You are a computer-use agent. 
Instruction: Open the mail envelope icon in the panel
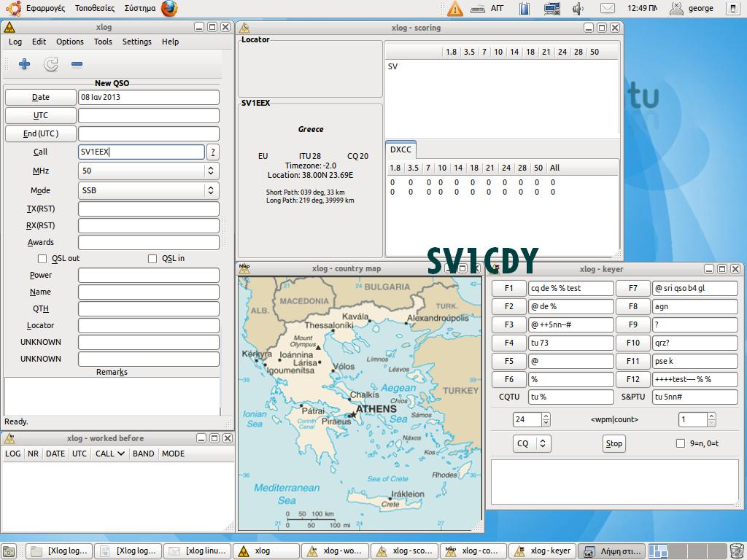[x=607, y=9]
